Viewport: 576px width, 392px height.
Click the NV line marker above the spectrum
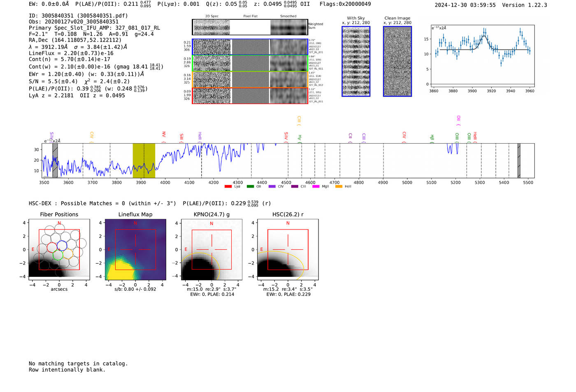coord(164,137)
